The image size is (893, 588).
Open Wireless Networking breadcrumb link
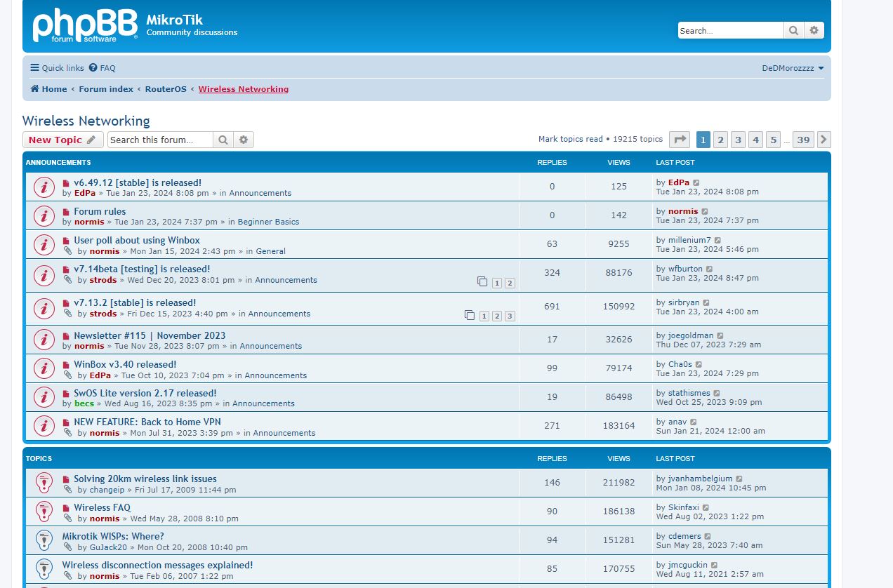coord(244,89)
